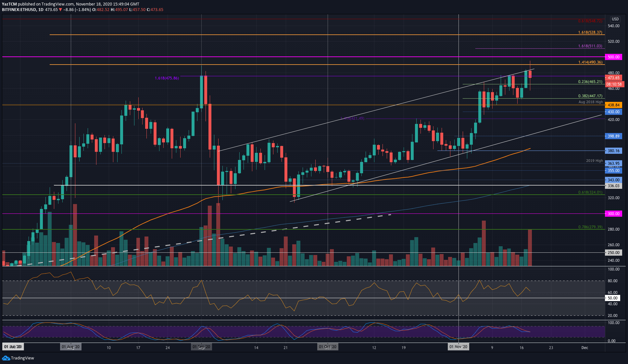Viewport: 628px width, 364px height.
Task: Click the 01 Aug '20 date marker
Action: (x=70, y=347)
